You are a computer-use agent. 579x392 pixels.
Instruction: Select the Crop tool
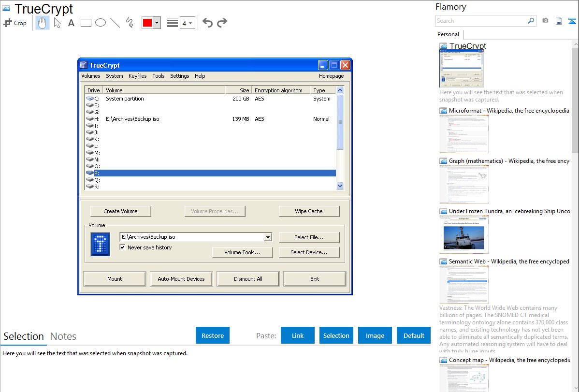point(15,23)
